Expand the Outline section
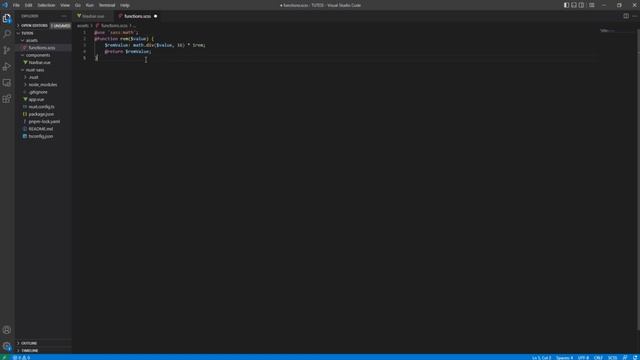The width and height of the screenshot is (640, 360). tap(43, 343)
